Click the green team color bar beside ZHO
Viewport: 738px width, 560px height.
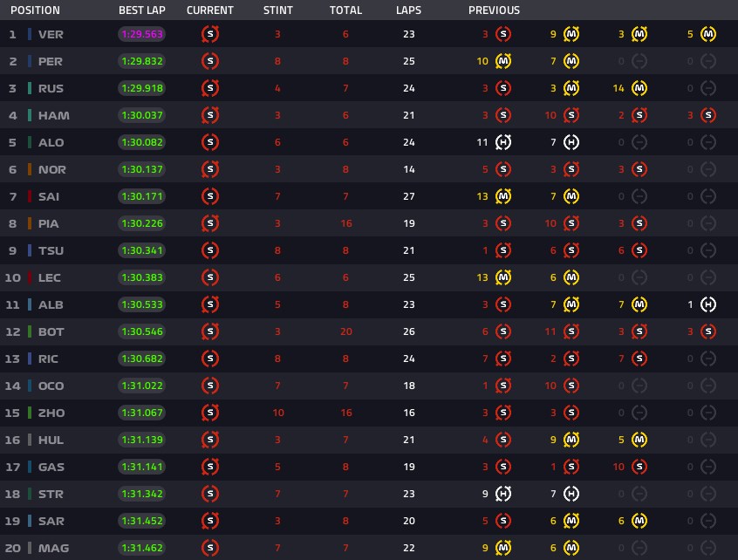pyautogui.click(x=30, y=413)
